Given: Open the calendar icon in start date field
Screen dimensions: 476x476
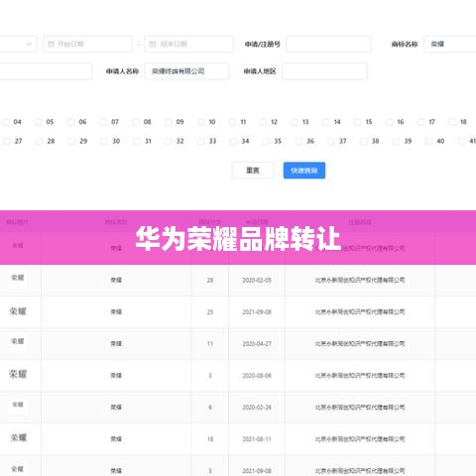Looking at the screenshot, I should (51, 44).
